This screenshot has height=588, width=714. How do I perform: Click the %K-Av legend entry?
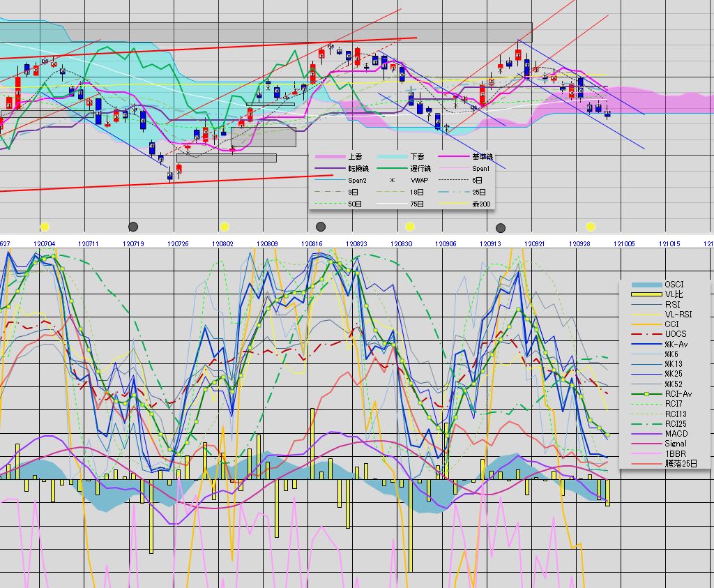[676, 344]
